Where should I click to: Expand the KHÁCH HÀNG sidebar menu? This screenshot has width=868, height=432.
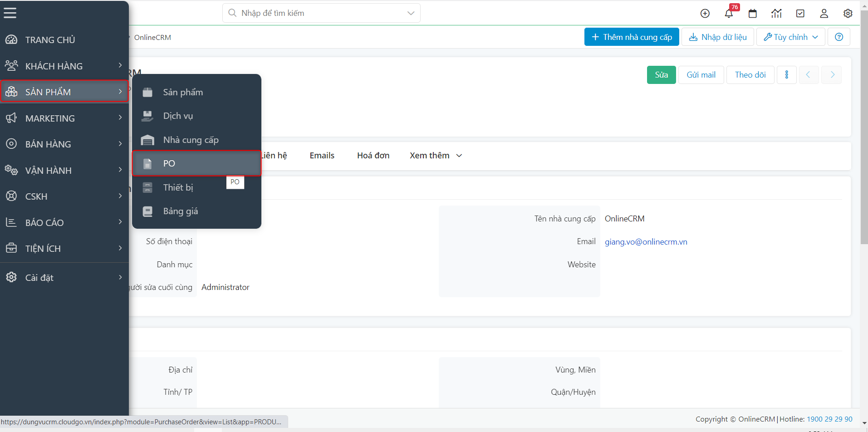point(64,66)
